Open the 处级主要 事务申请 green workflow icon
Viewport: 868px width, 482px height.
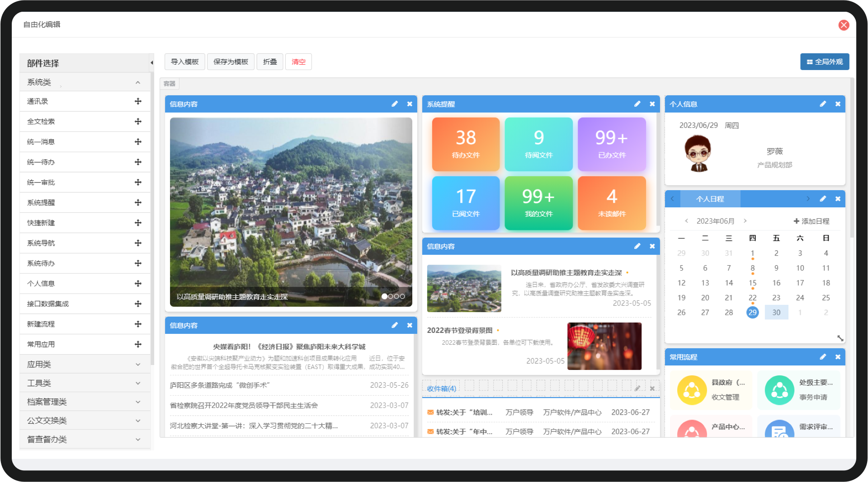[779, 390]
